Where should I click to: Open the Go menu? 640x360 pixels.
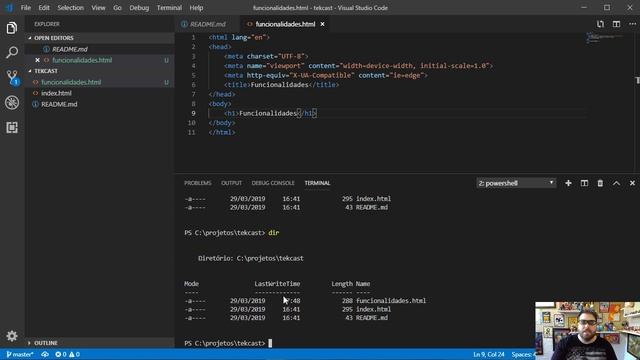tap(117, 8)
